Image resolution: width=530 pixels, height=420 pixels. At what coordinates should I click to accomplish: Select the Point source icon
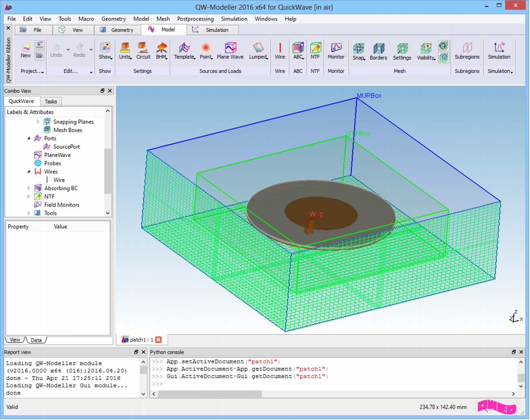[x=206, y=48]
